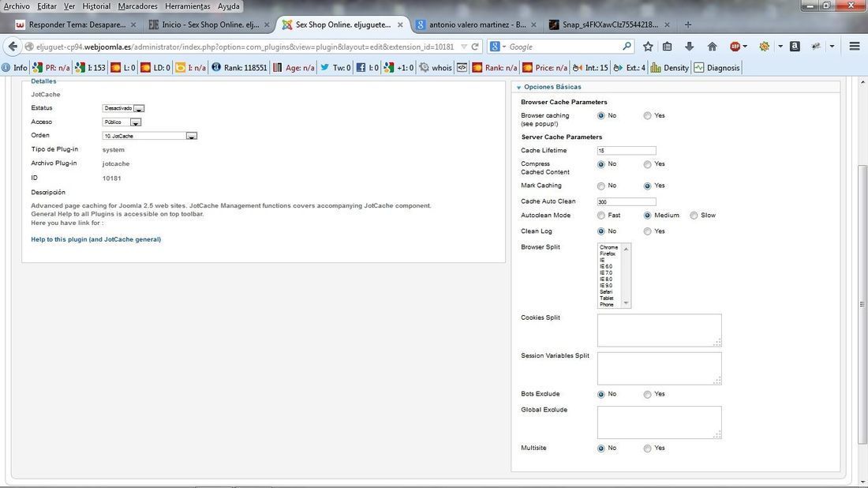Set Multisite to Yes
Screen dimensions: 868x488
[x=647, y=448]
